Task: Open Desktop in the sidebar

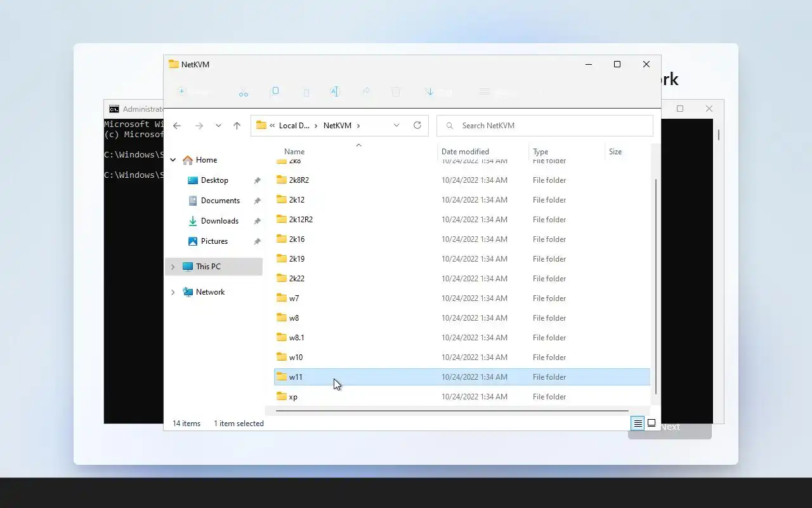Action: click(214, 180)
